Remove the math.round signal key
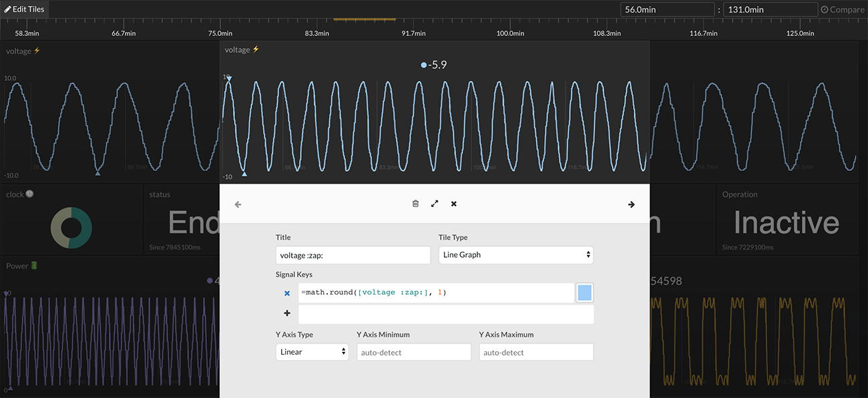 [287, 293]
